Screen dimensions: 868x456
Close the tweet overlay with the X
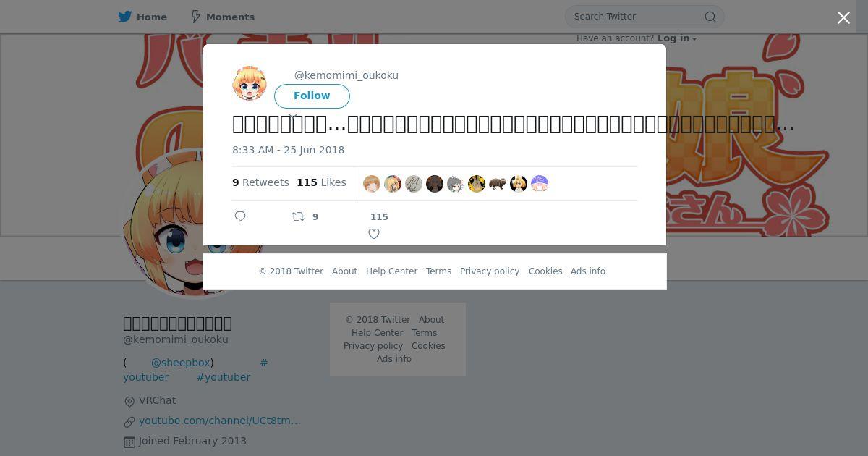[843, 18]
